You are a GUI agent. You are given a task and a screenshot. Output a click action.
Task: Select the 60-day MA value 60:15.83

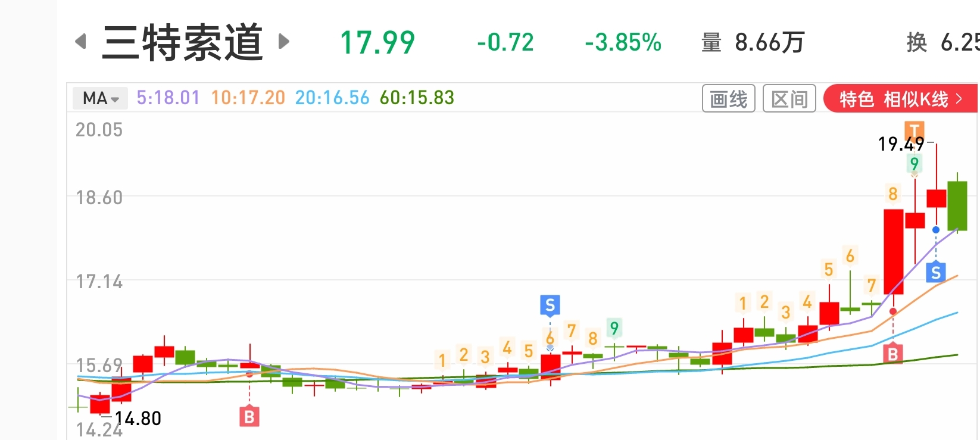click(417, 98)
